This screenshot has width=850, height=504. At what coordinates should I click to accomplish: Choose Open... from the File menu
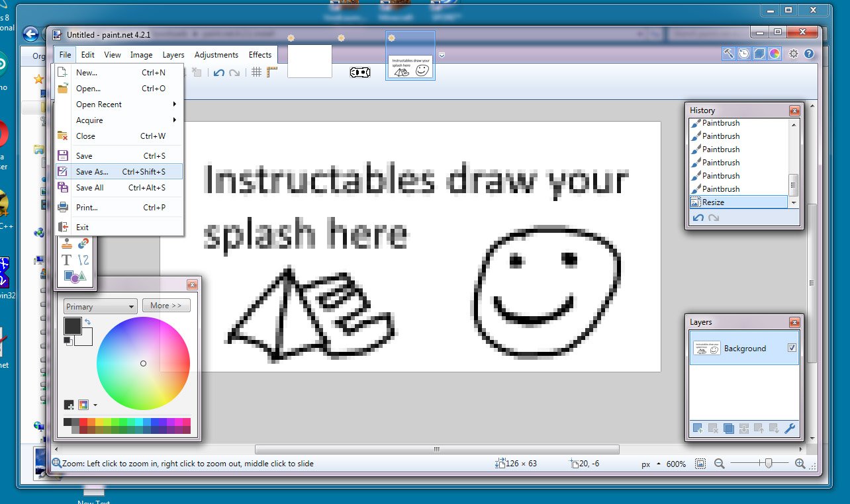[118, 89]
